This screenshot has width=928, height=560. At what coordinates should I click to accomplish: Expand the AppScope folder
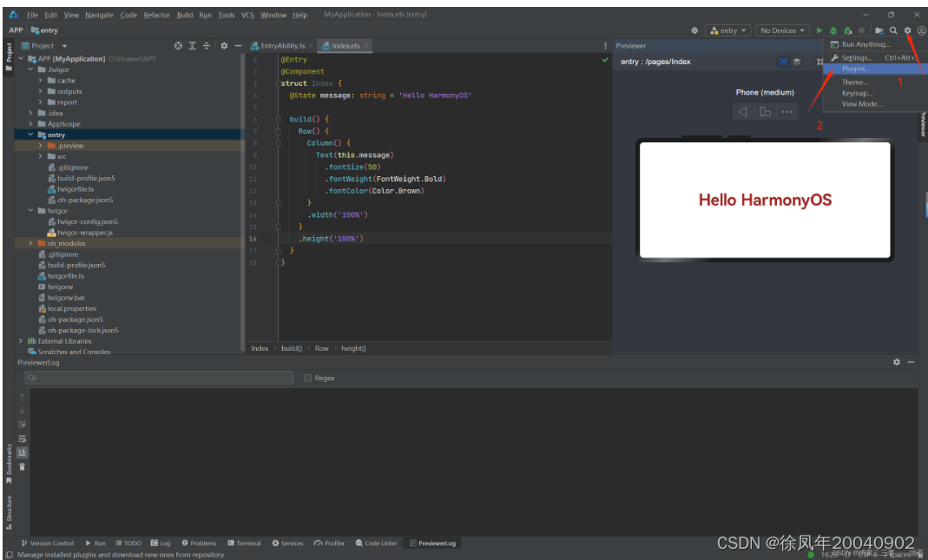point(30,123)
